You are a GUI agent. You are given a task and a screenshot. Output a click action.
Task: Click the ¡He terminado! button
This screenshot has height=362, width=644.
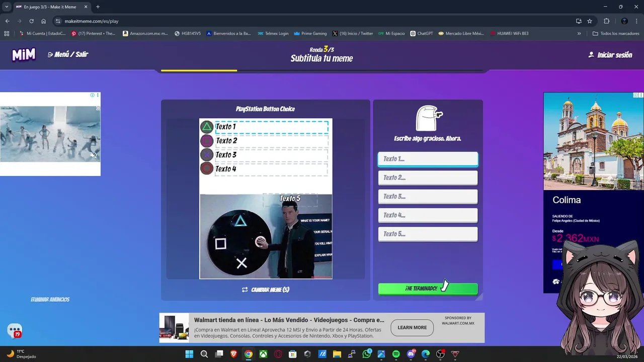(428, 289)
